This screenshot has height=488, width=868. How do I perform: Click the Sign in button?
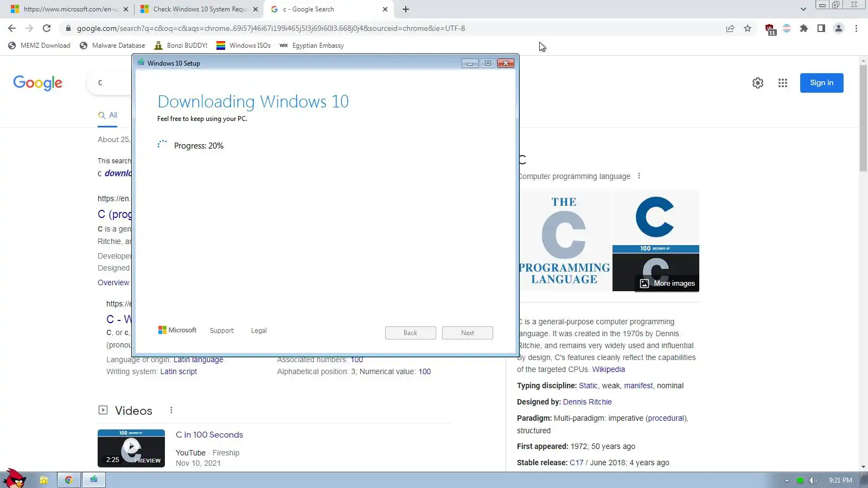(x=821, y=83)
